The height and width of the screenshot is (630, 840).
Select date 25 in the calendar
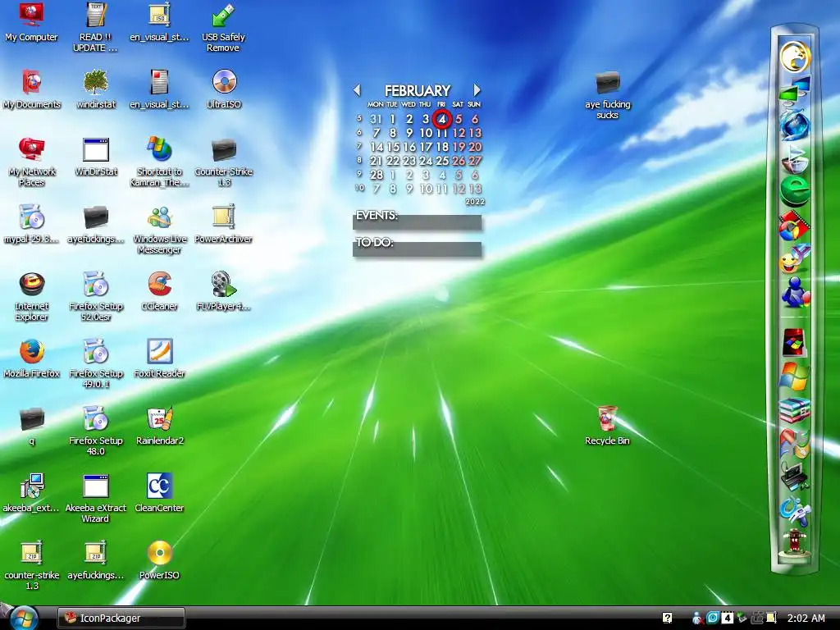click(x=442, y=161)
